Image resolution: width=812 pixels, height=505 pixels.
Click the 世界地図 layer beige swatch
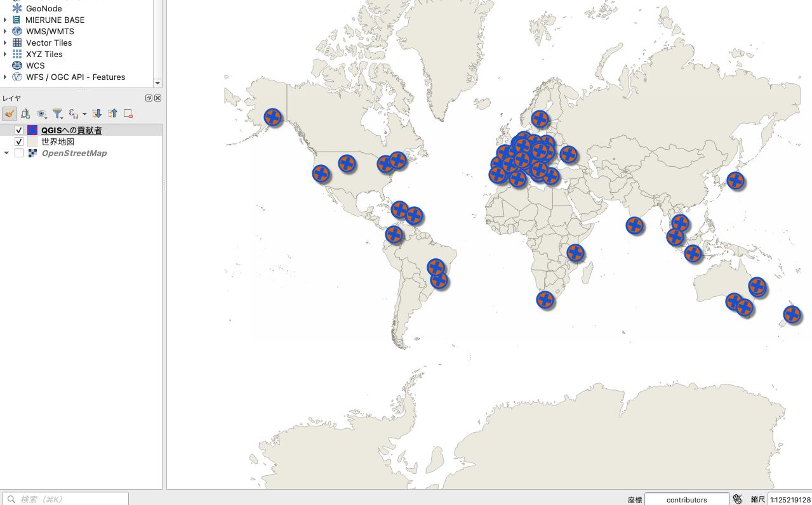coord(32,141)
